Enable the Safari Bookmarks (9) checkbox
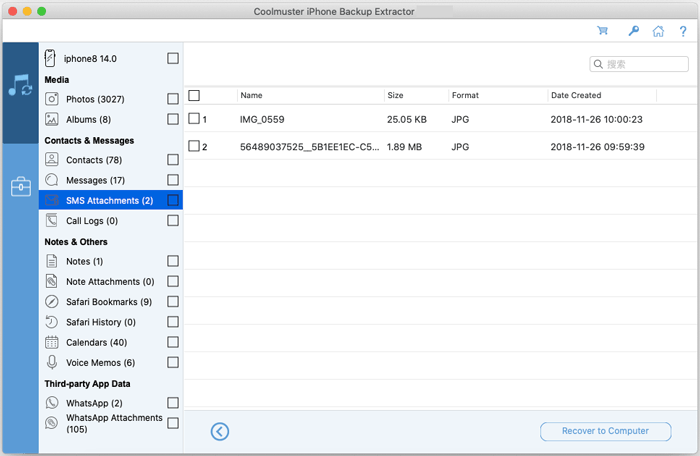 coord(173,301)
